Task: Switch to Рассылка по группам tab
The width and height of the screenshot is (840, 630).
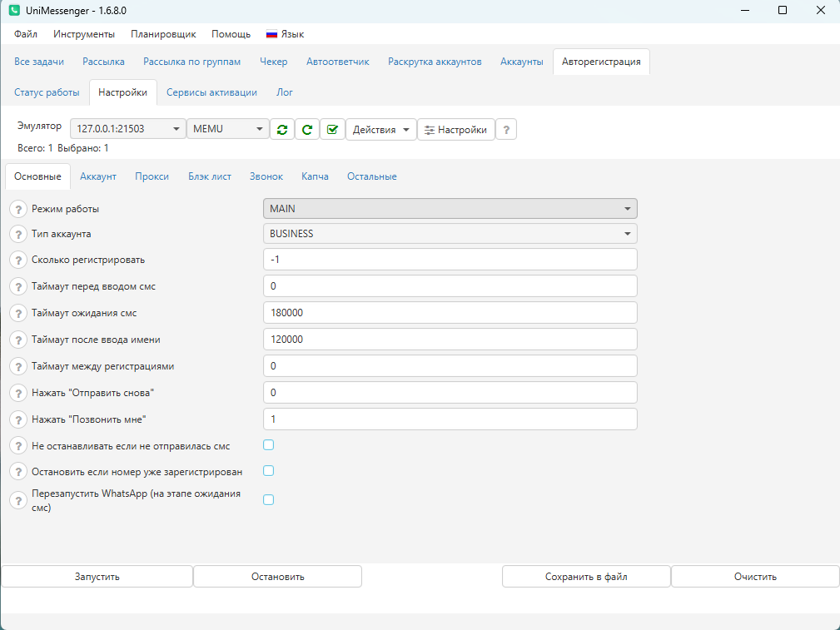Action: click(191, 62)
